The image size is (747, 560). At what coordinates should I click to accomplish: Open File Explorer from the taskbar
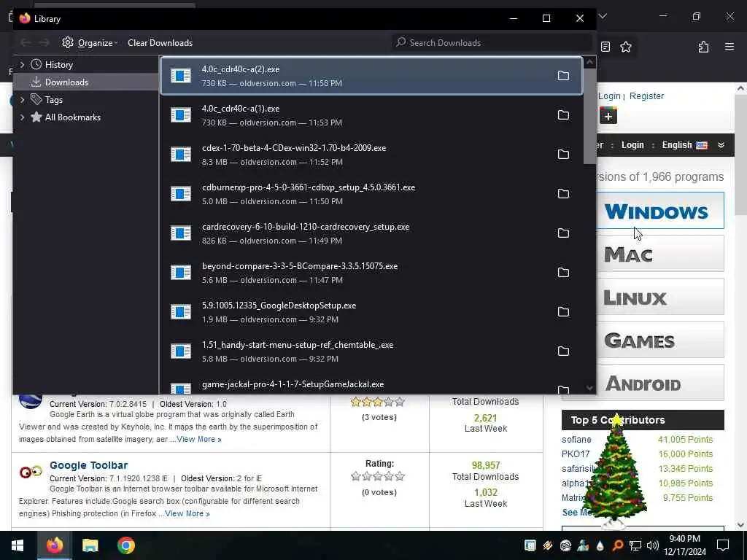click(90, 545)
